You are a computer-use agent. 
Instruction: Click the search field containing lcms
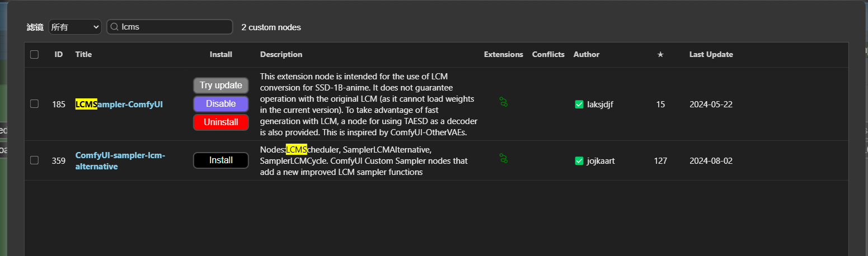pyautogui.click(x=173, y=27)
